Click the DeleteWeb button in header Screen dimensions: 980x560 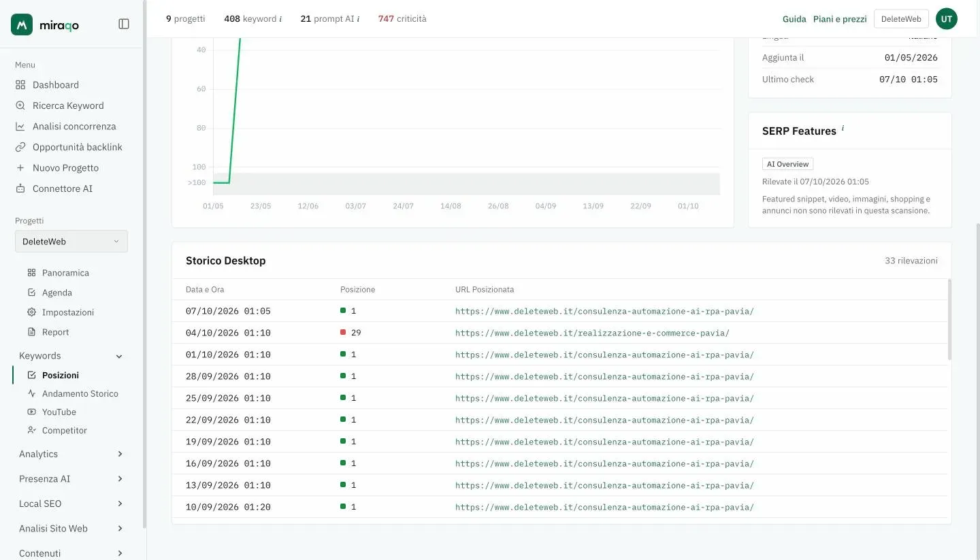point(901,19)
